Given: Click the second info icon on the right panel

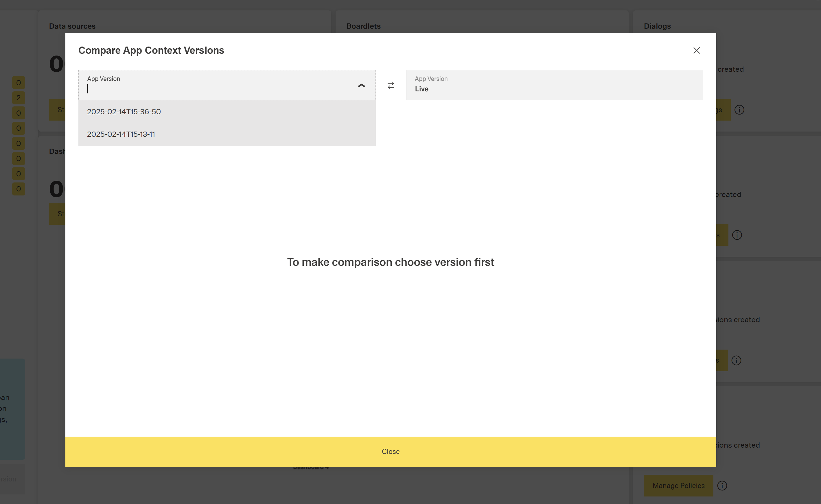Looking at the screenshot, I should pos(737,235).
